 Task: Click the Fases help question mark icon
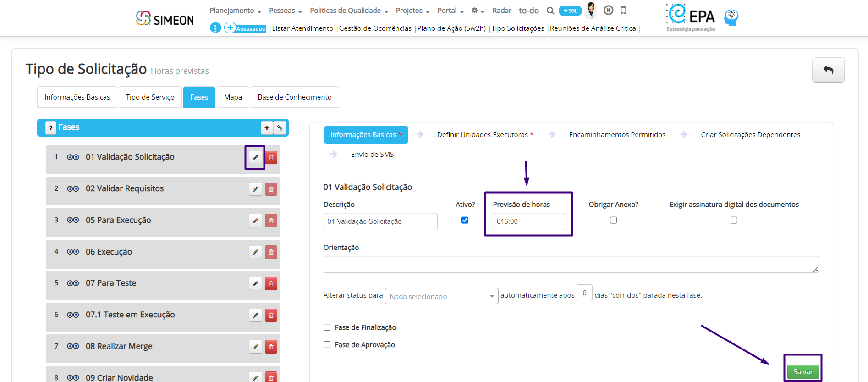[51, 128]
